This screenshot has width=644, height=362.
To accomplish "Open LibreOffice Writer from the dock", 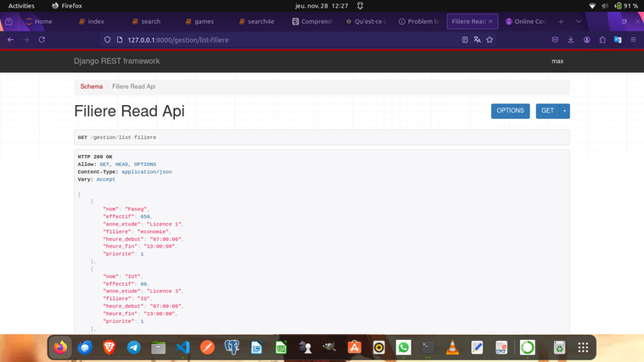I will [257, 348].
